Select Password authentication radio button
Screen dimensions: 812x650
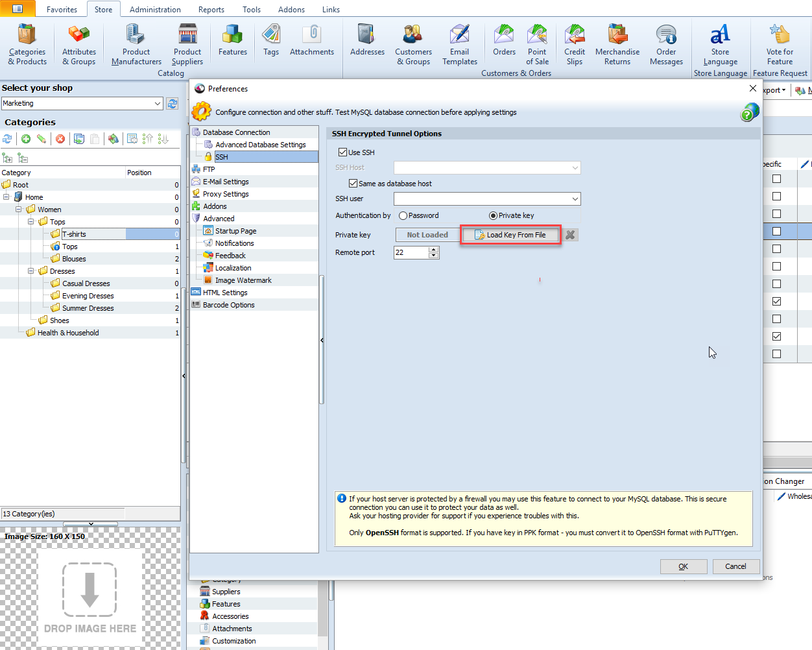[x=403, y=216]
